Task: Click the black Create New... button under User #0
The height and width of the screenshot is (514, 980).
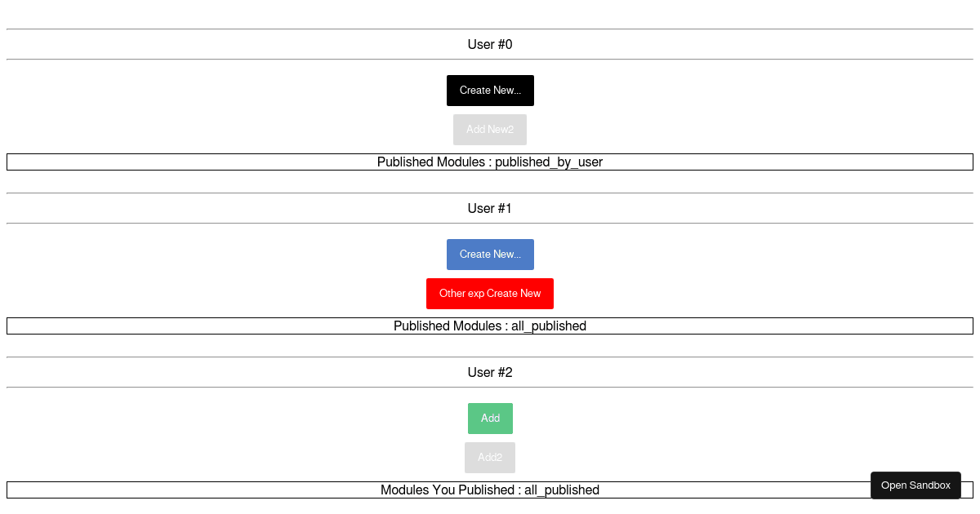Action: click(x=490, y=91)
